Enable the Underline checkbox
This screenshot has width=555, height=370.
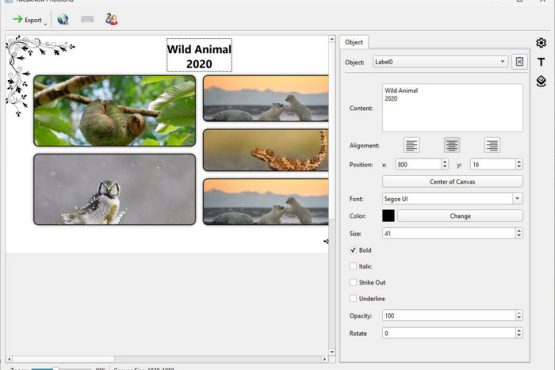(x=353, y=298)
